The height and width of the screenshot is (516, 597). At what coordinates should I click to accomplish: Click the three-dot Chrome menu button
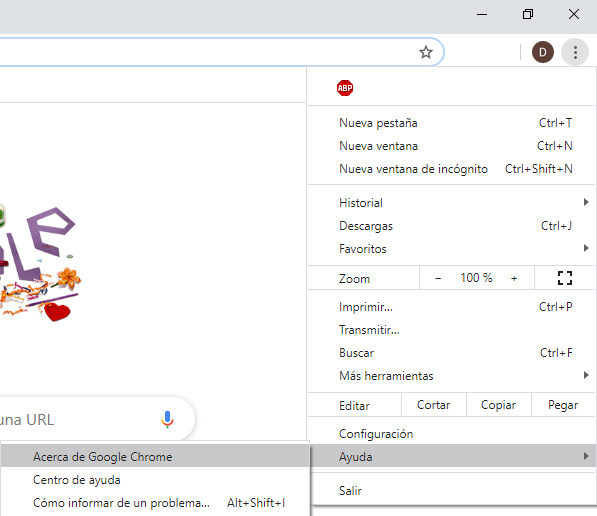coord(575,52)
